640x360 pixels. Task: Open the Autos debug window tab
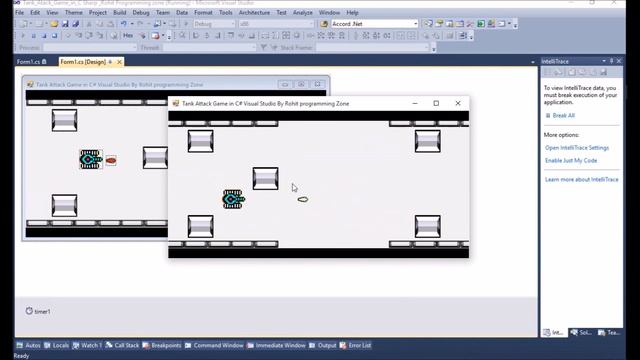tap(29, 345)
